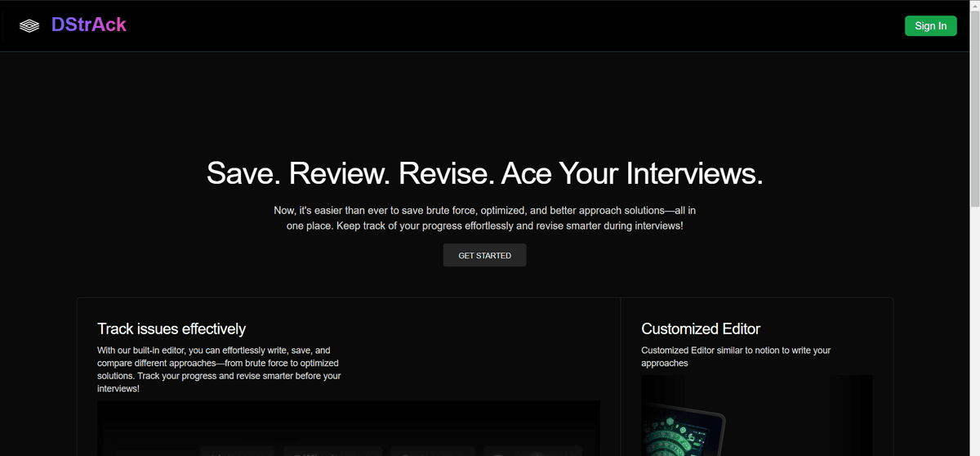Click the hero subtitle about brute force solutions

click(x=484, y=218)
